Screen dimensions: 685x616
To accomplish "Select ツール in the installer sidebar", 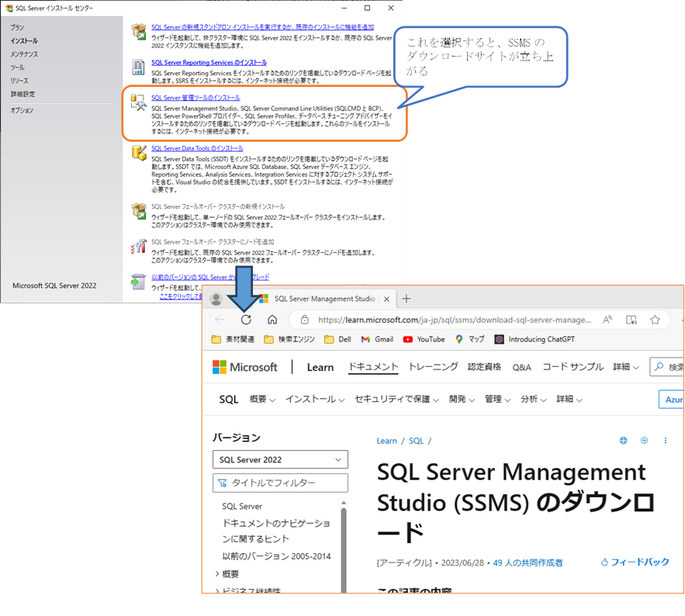I will tap(18, 67).
